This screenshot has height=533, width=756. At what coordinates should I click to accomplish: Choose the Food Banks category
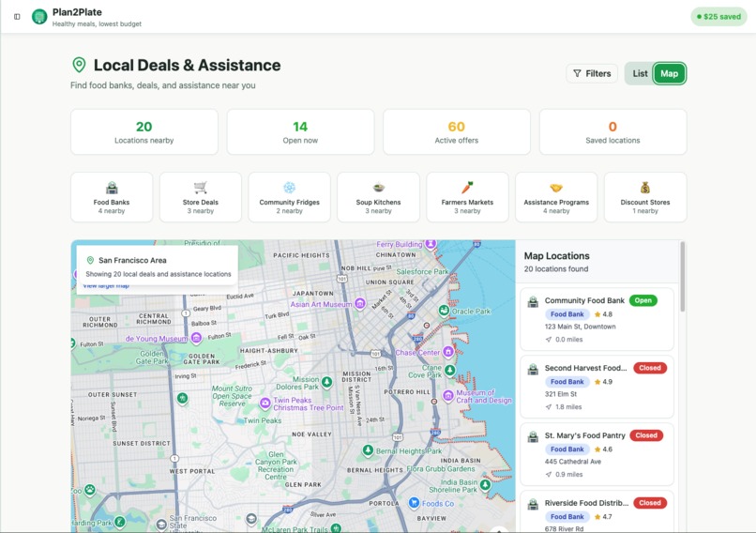[x=112, y=197]
